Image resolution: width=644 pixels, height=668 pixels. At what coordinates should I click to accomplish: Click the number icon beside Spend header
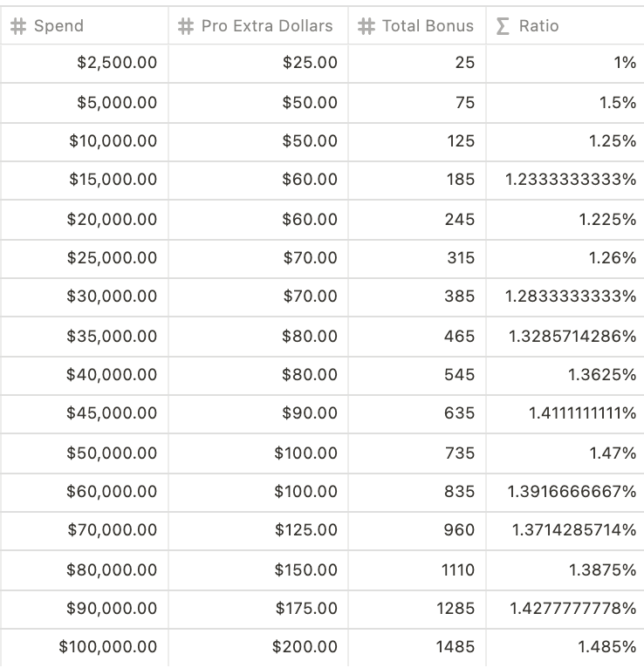[x=18, y=26]
